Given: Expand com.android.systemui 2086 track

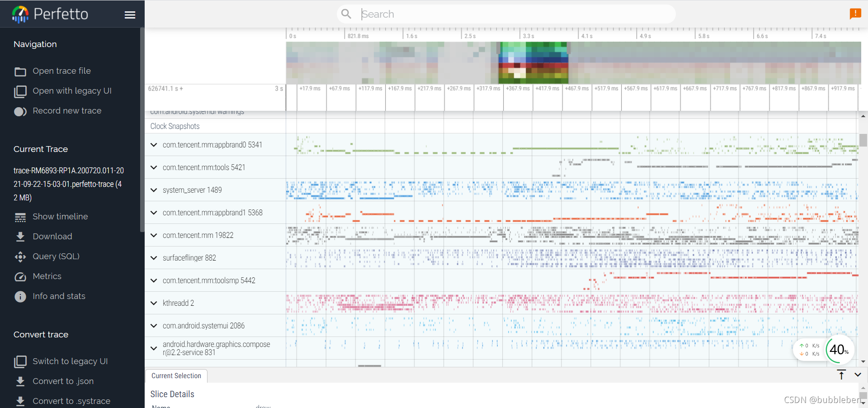Looking at the screenshot, I should coord(154,326).
